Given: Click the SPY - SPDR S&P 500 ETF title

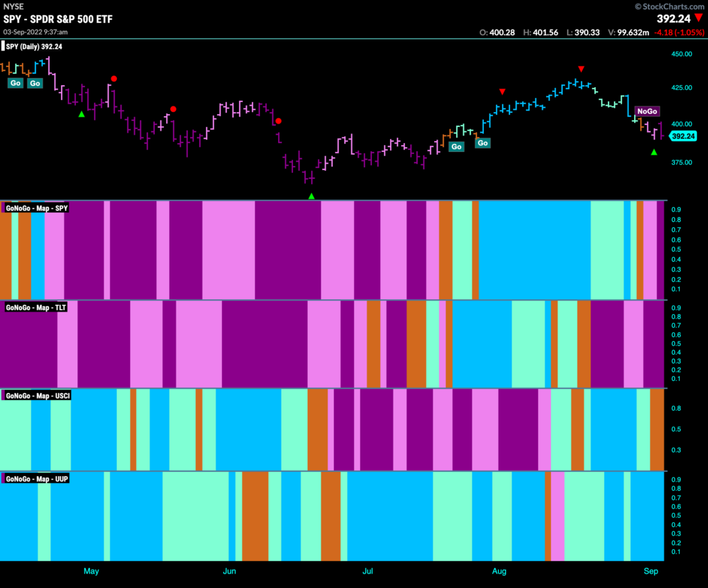Looking at the screenshot, I should click(x=58, y=19).
